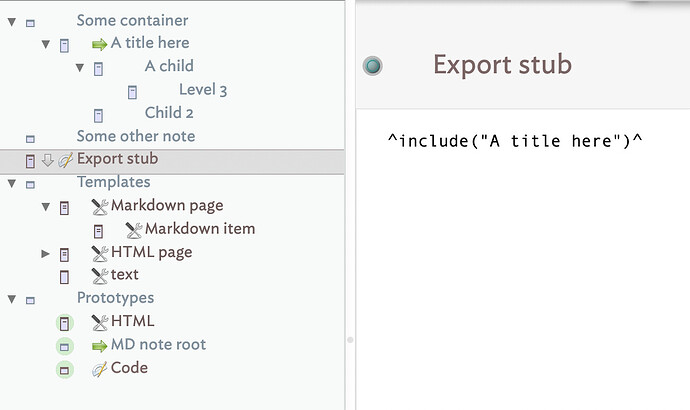Screen dimensions: 690x410
Task: Click the tools badge on Markdown item
Action: coord(134,230)
